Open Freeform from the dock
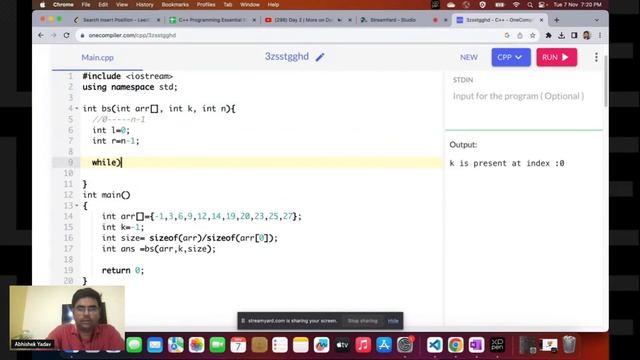Screen dimensions: 640x360 (x=321, y=345)
